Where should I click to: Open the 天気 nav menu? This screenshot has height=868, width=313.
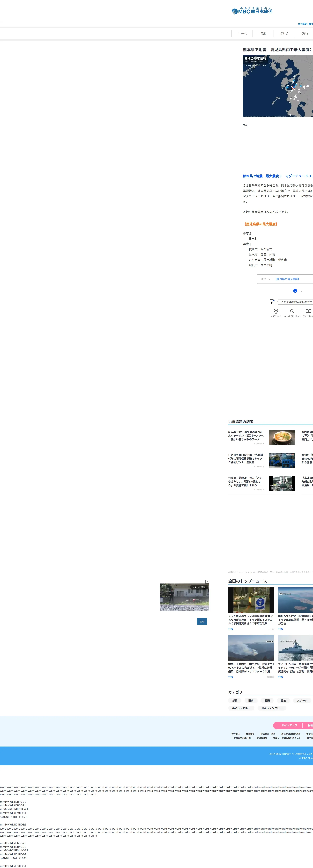(263, 33)
